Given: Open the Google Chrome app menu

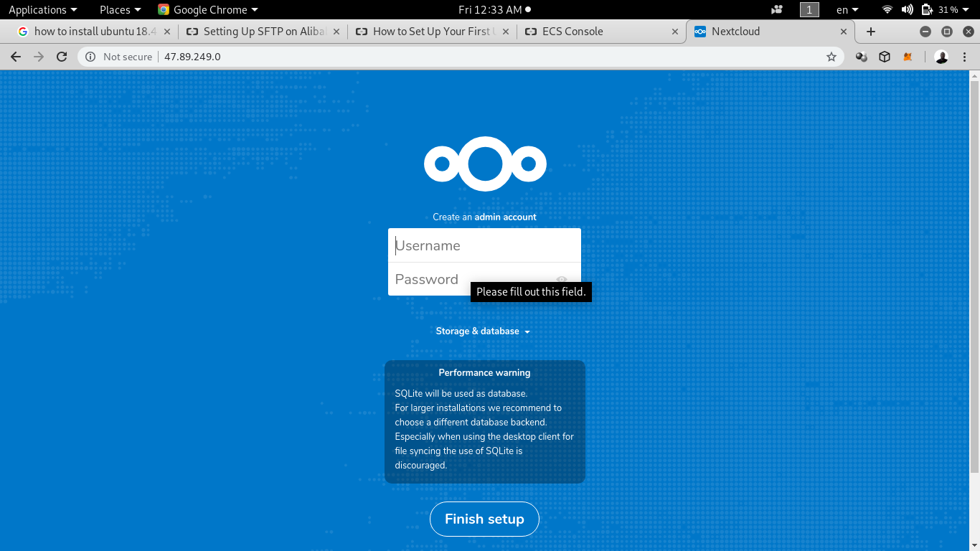Looking at the screenshot, I should tap(208, 9).
